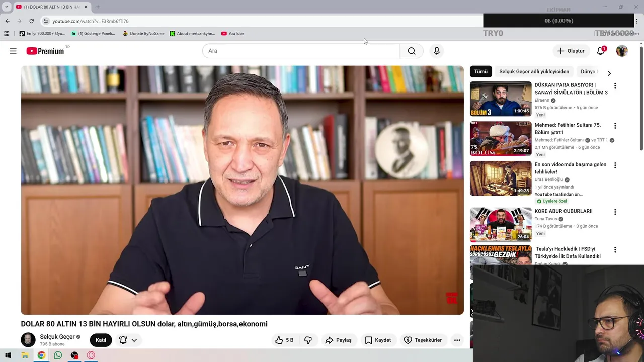Open Mehmed: Fetihler Sultanı thumbnail
The image size is (644, 362).
click(501, 138)
